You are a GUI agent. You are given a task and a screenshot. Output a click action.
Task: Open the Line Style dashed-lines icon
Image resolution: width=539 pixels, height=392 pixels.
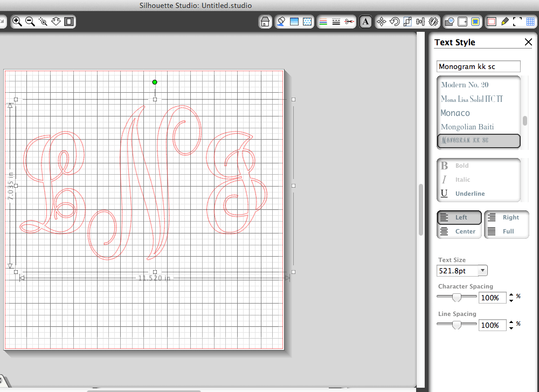[336, 22]
